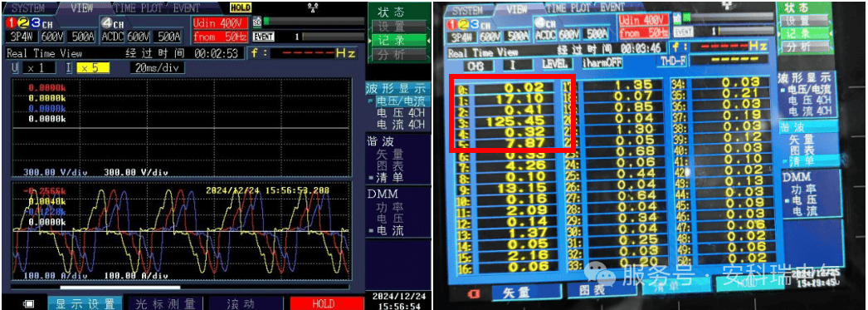
Task: Select blue channel 3 indicator on left screen
Action: (35, 23)
